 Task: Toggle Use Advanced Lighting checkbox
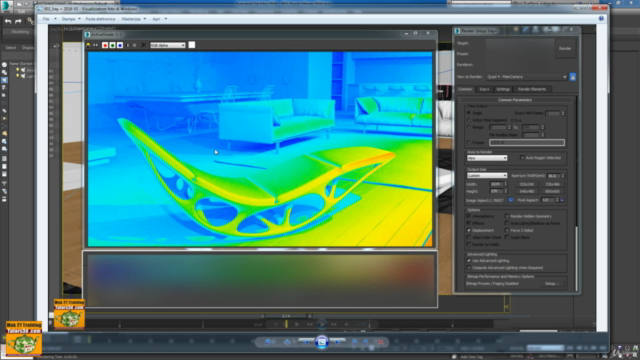pos(469,260)
